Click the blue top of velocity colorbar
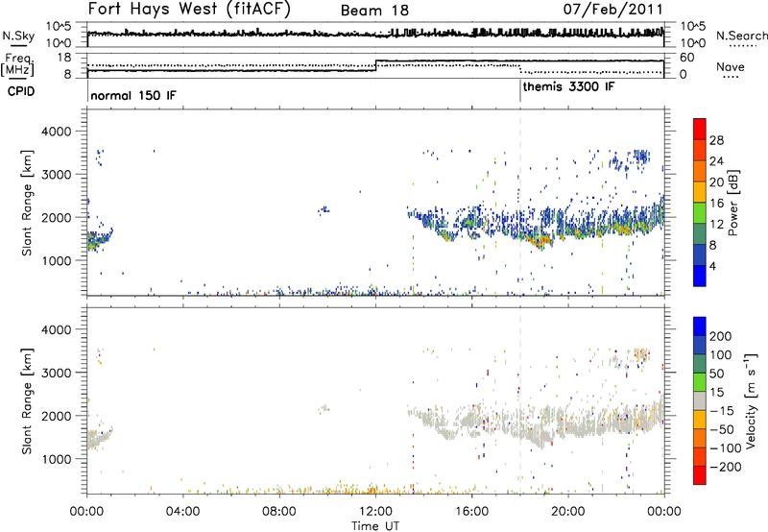 point(700,326)
